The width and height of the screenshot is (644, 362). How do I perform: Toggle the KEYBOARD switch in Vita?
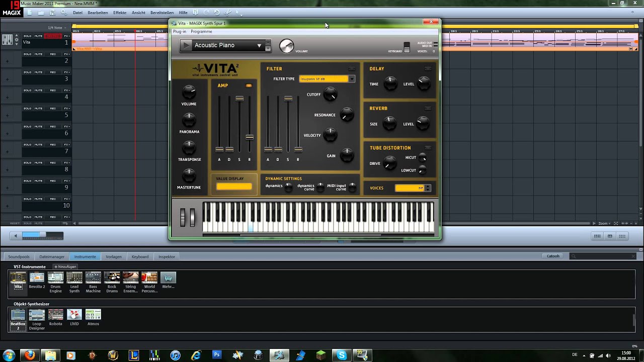(407, 46)
